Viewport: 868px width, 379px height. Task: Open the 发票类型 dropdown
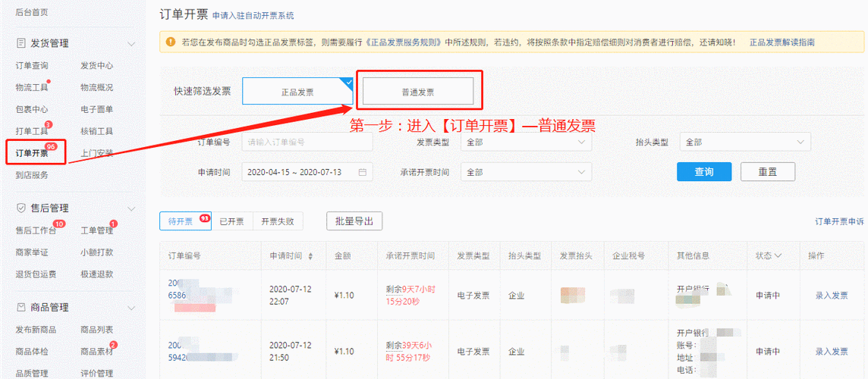[527, 143]
